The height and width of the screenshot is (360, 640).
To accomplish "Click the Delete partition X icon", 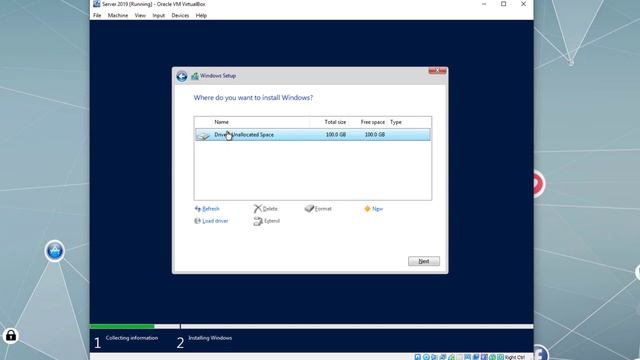I will (x=258, y=209).
